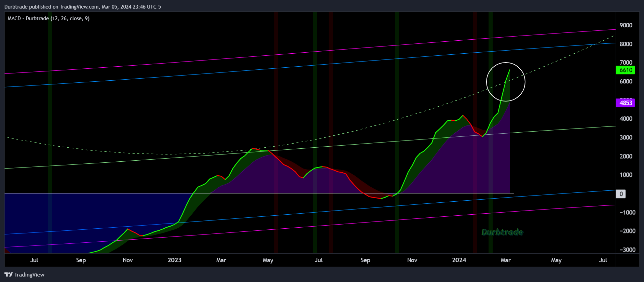Click the 7000 axis value
Image resolution: width=644 pixels, height=282 pixels.
pos(626,62)
